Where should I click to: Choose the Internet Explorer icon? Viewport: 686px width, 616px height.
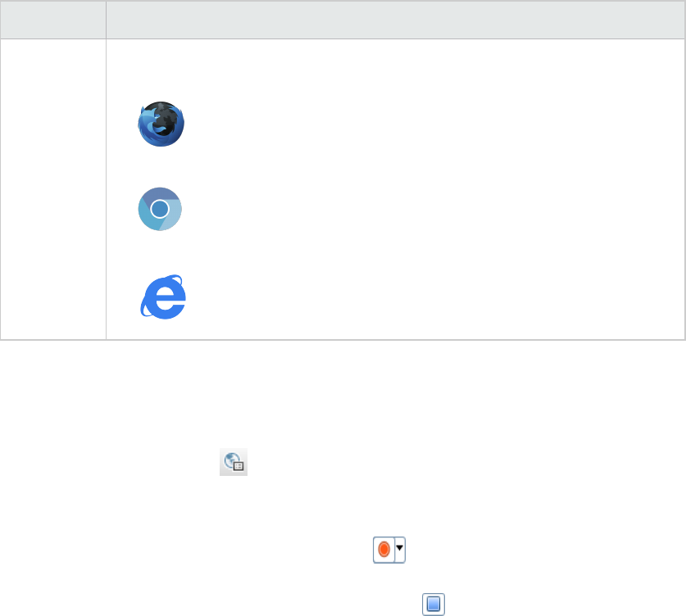click(x=163, y=297)
